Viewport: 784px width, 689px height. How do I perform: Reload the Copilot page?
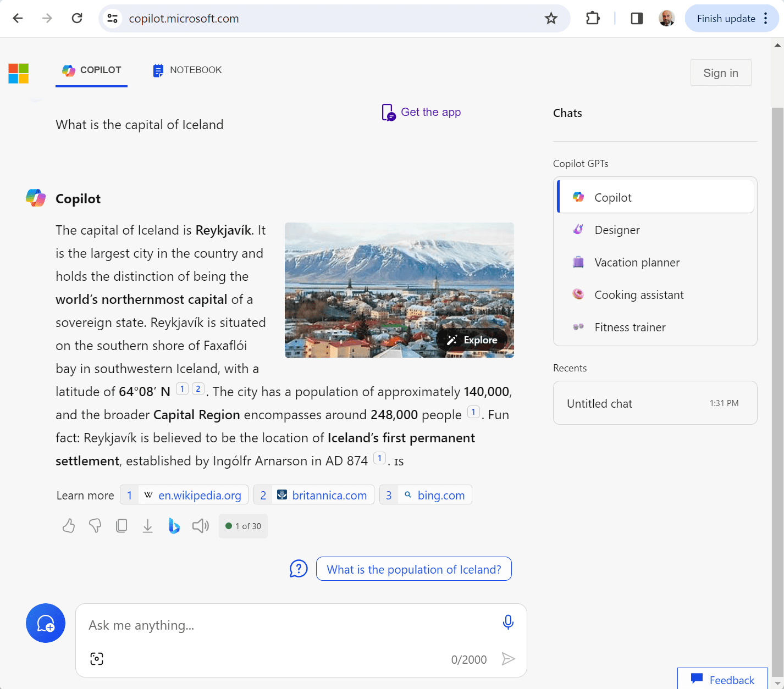pyautogui.click(x=77, y=18)
